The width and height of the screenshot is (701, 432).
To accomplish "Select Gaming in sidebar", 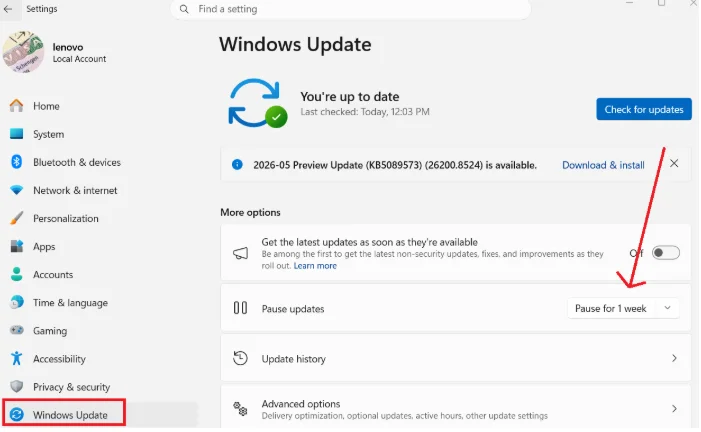I will pos(50,331).
